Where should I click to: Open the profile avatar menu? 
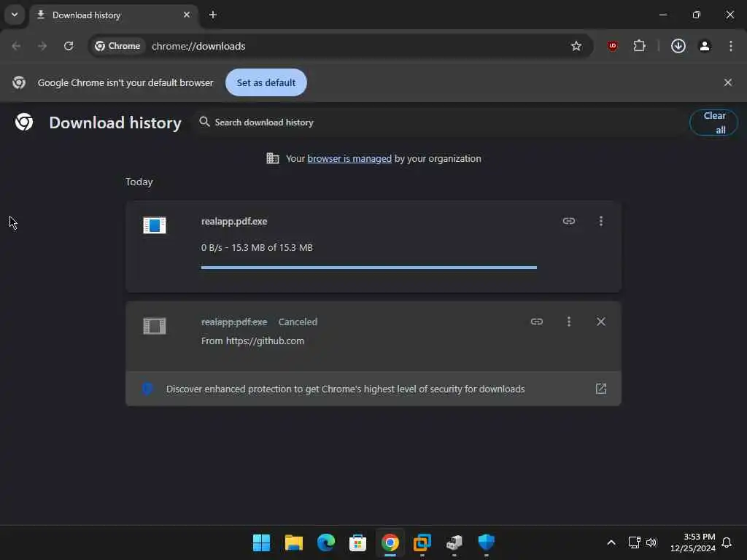pos(705,46)
